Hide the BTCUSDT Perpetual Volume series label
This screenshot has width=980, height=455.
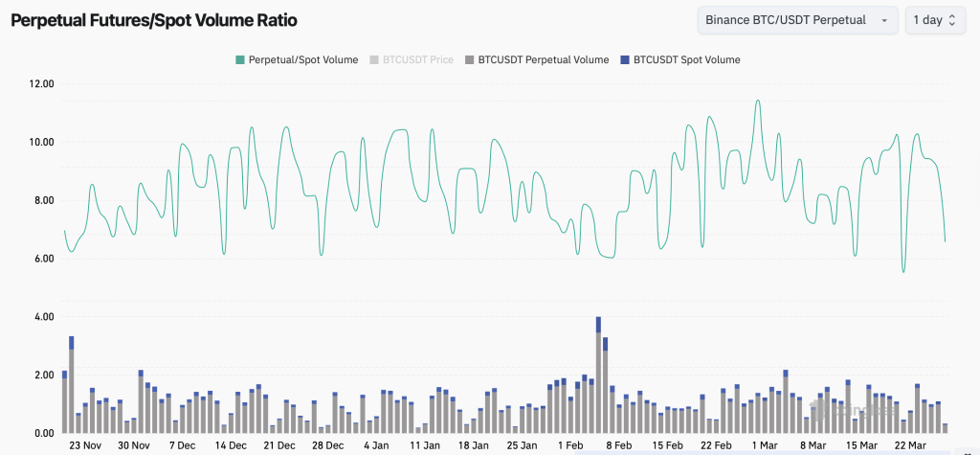[x=543, y=59]
